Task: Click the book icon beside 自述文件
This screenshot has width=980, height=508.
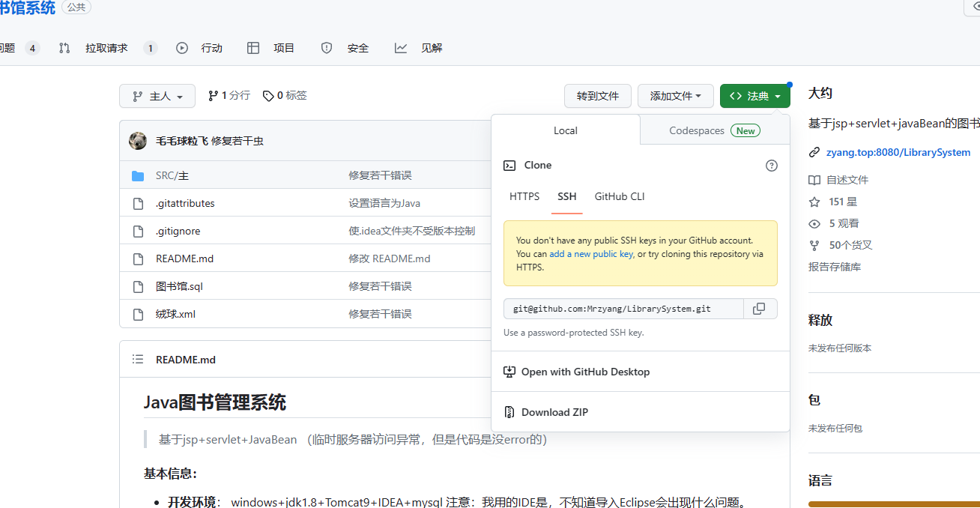Action: 814,181
